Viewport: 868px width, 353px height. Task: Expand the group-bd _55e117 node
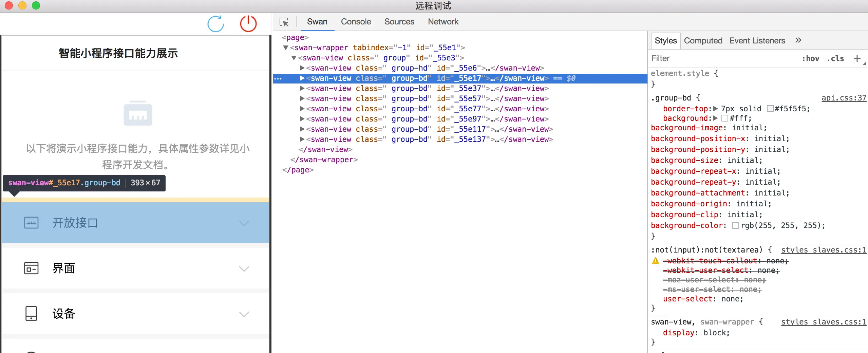click(302, 129)
